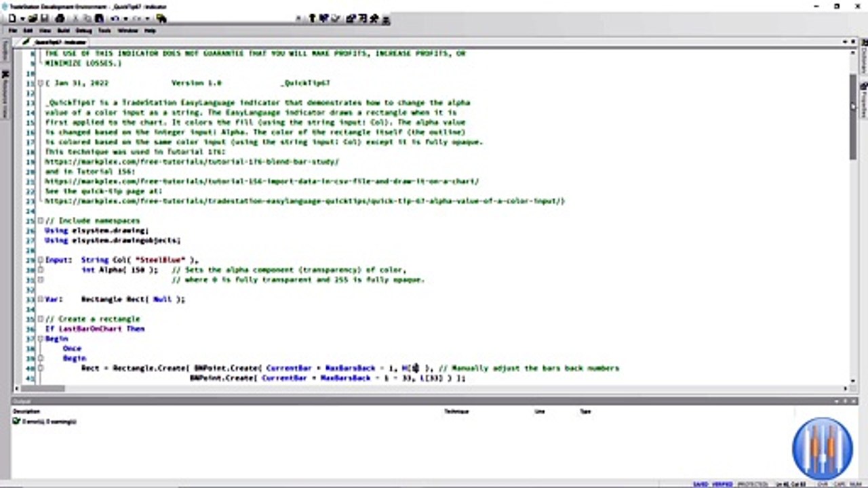
Task: Click the Verify checkmark toolbar icon
Action: (x=336, y=18)
